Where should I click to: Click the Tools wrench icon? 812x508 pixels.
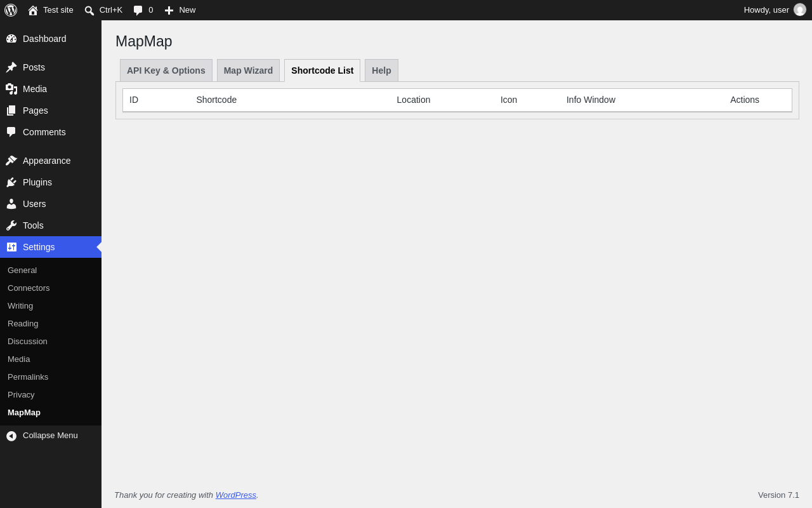pyautogui.click(x=11, y=225)
